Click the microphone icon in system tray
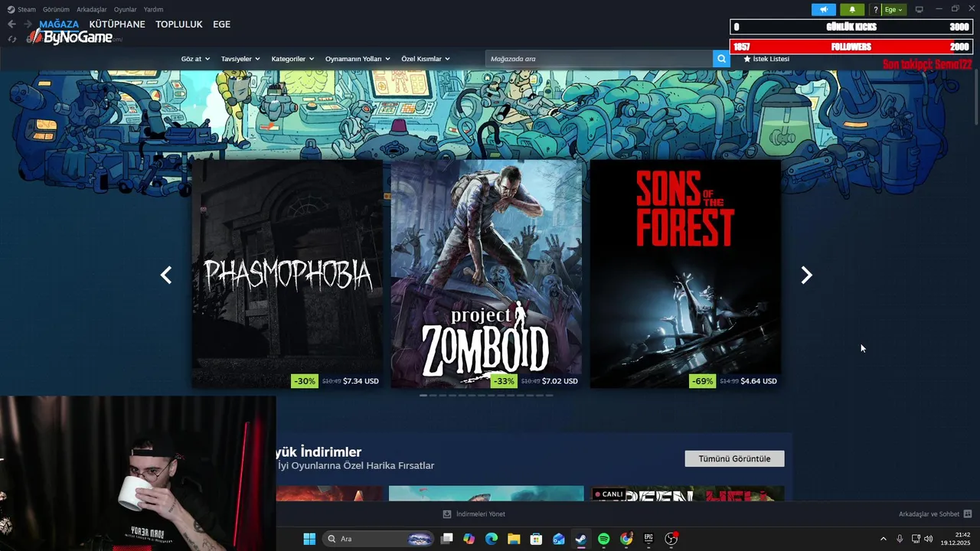The width and height of the screenshot is (980, 551). tap(900, 539)
